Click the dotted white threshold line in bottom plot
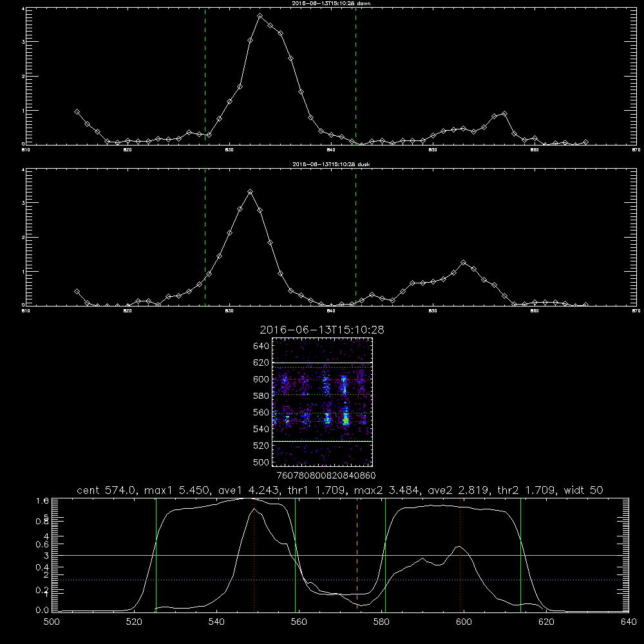Image resolution: width=644 pixels, height=644 pixels. (x=339, y=580)
